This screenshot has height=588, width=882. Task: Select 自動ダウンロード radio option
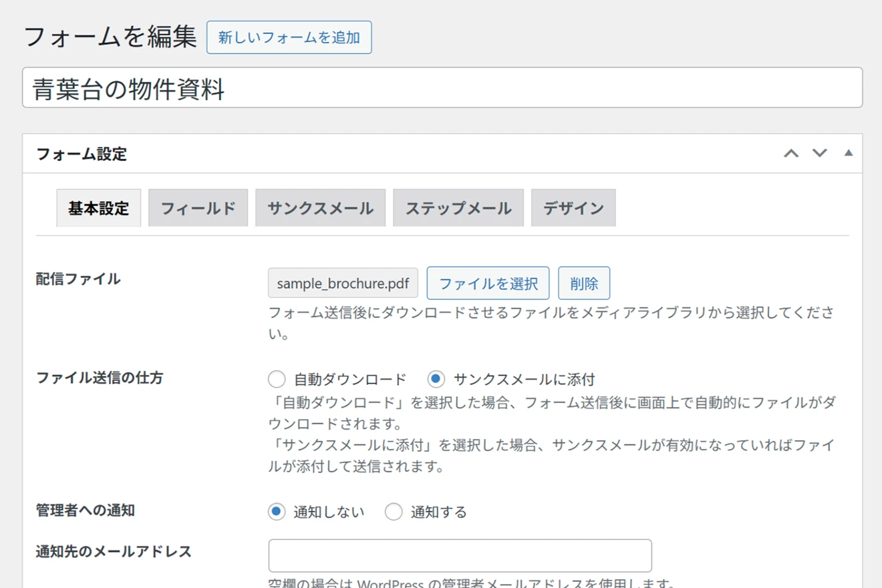(277, 380)
